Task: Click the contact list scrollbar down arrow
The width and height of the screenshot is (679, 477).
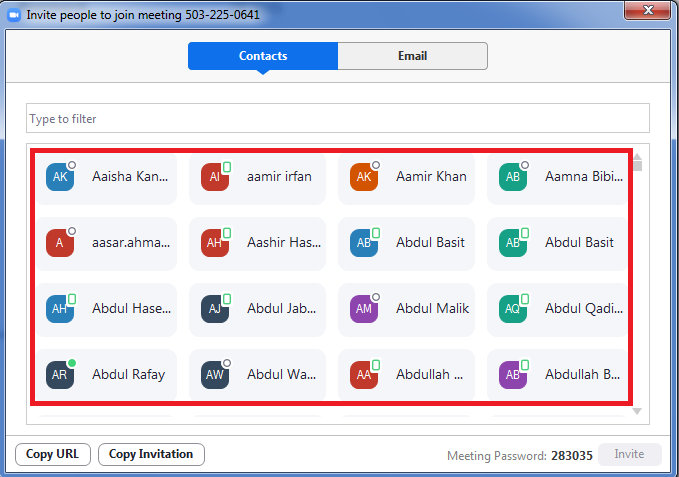Action: pyautogui.click(x=637, y=411)
